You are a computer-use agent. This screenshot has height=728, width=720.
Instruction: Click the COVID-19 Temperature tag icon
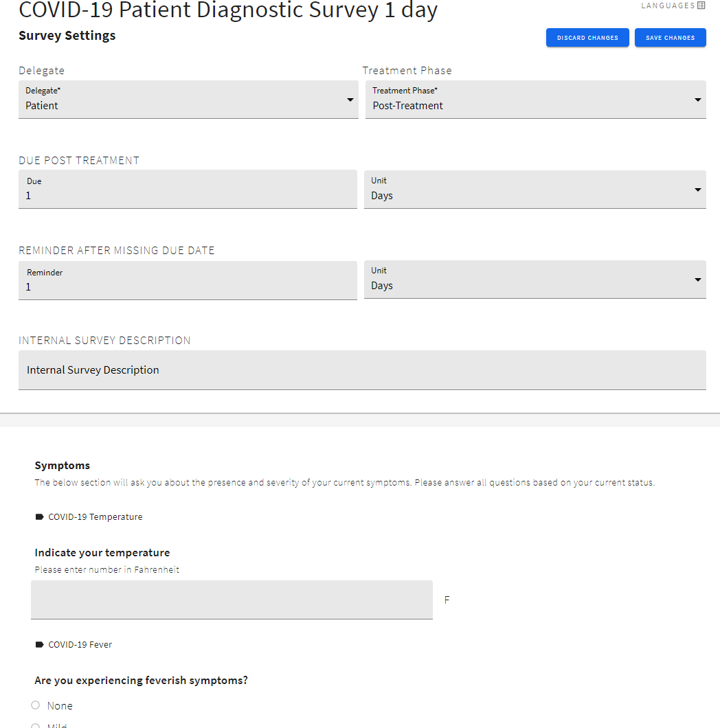[x=39, y=517]
